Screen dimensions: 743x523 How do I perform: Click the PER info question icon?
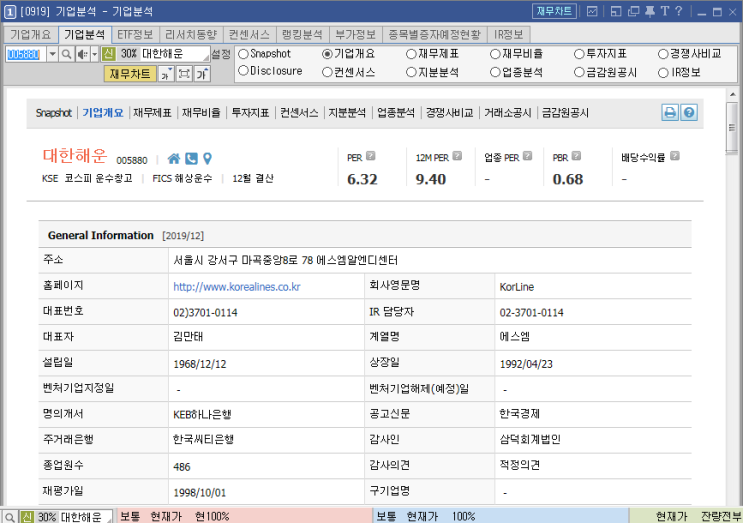pyautogui.click(x=371, y=156)
